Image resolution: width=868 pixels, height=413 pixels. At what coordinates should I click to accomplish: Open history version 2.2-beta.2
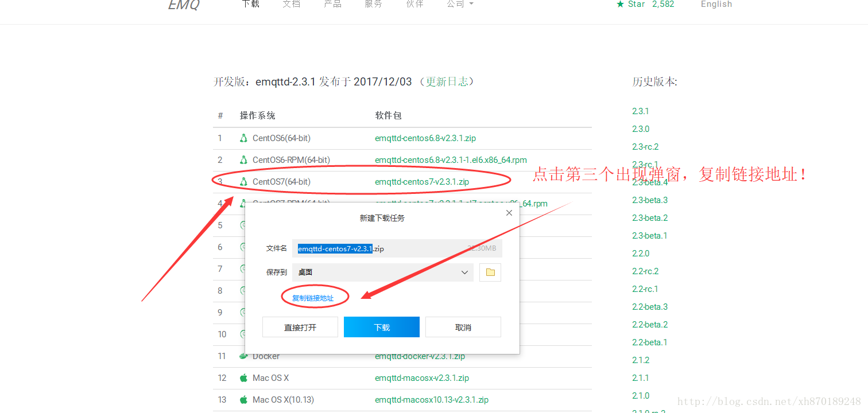(650, 325)
